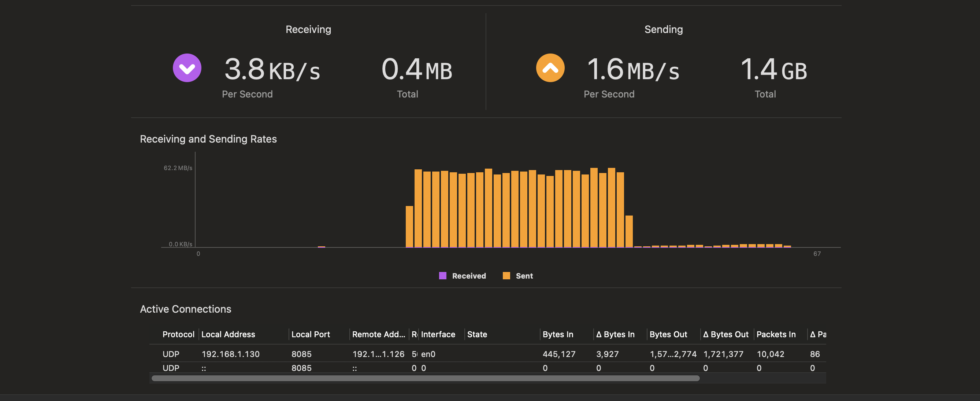980x401 pixels.
Task: Sort by Bytes Out column header
Action: pos(668,334)
